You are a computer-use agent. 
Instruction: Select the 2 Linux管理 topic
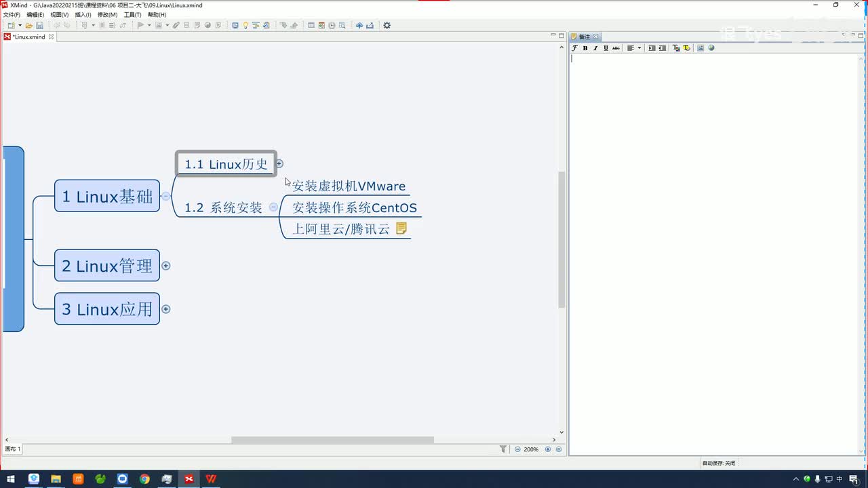pos(107,266)
